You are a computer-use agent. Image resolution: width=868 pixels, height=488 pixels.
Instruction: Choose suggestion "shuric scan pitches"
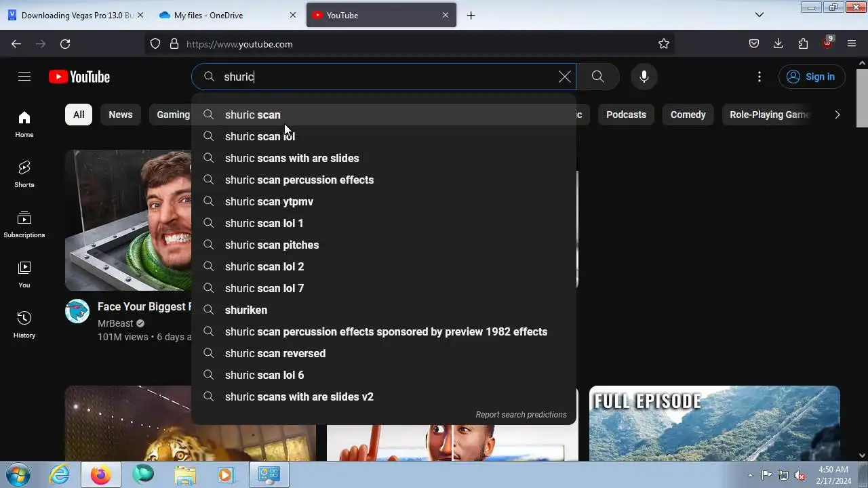pos(384,245)
